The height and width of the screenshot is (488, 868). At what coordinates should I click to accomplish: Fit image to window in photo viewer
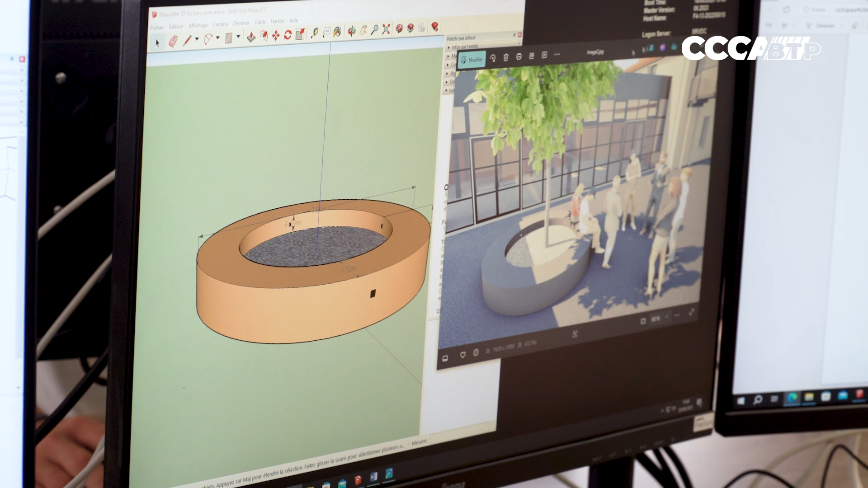[x=643, y=321]
